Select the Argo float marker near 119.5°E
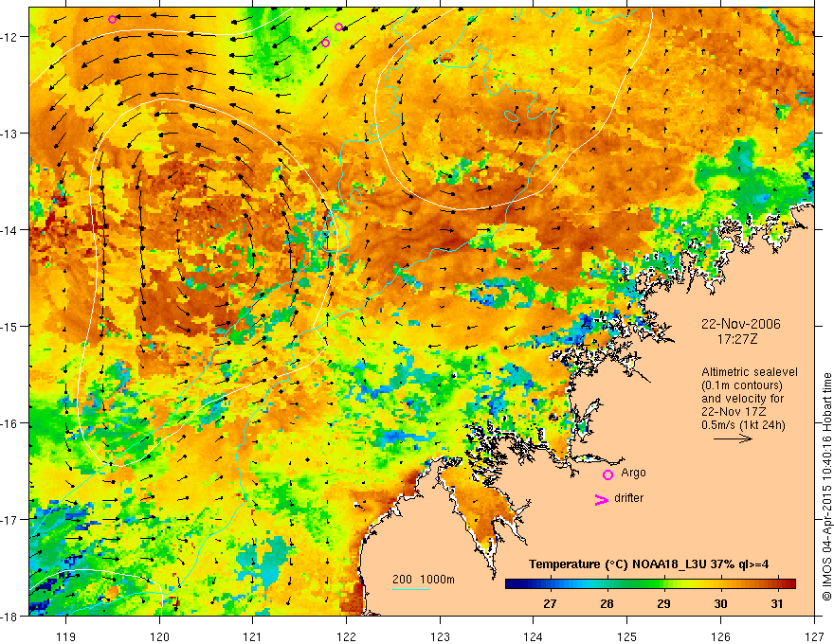The height and width of the screenshot is (644, 834). [x=112, y=20]
